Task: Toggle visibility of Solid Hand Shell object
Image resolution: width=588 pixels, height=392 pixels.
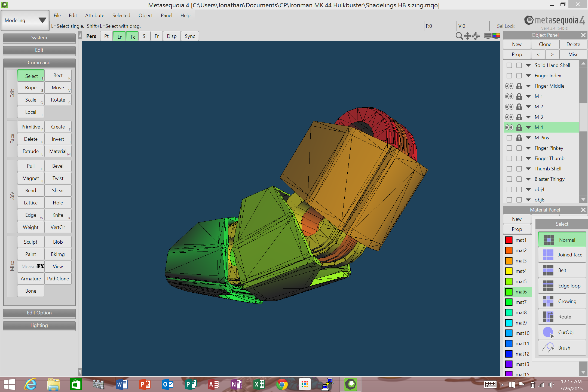Action: (509, 65)
